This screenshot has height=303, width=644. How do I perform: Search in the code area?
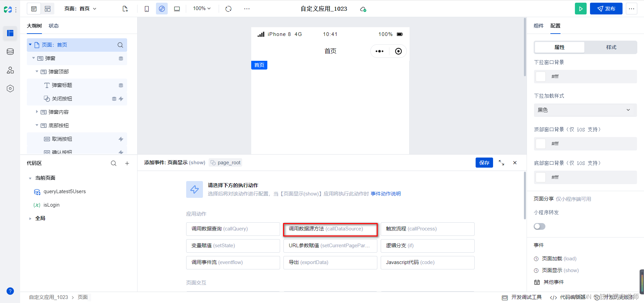[114, 163]
